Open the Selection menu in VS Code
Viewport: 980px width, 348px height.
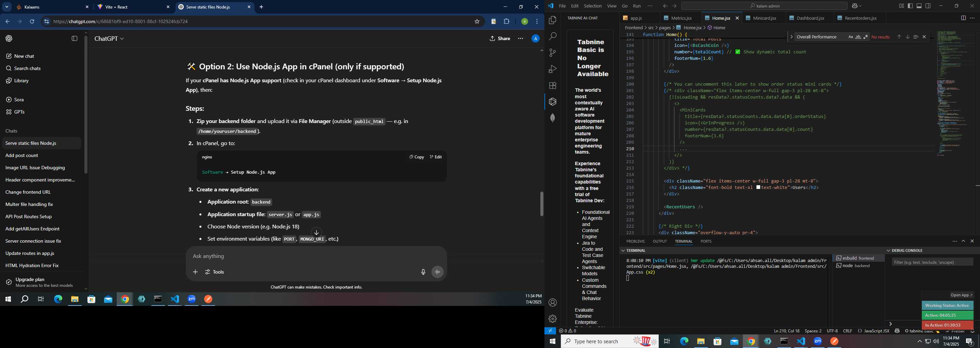click(x=593, y=6)
